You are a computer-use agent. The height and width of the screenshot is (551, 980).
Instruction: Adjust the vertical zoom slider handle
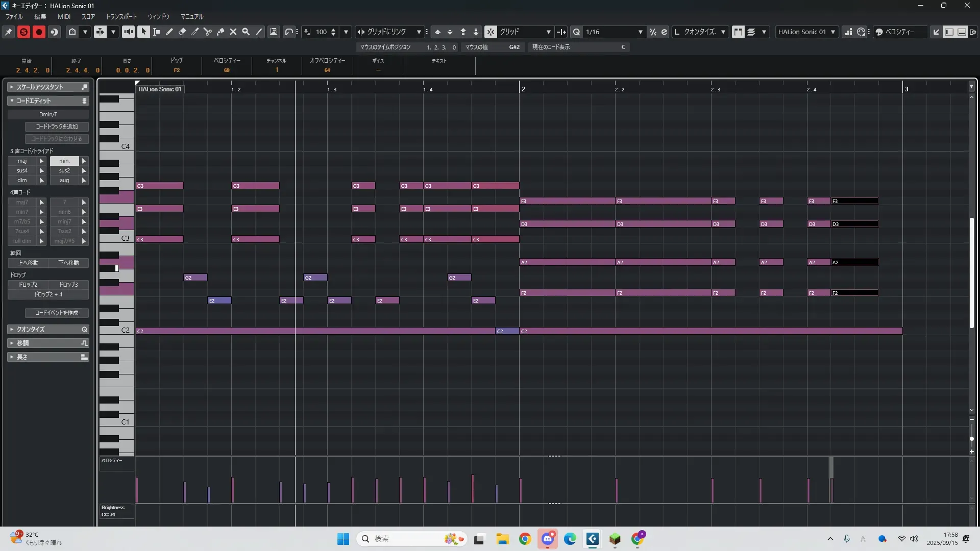click(x=971, y=439)
